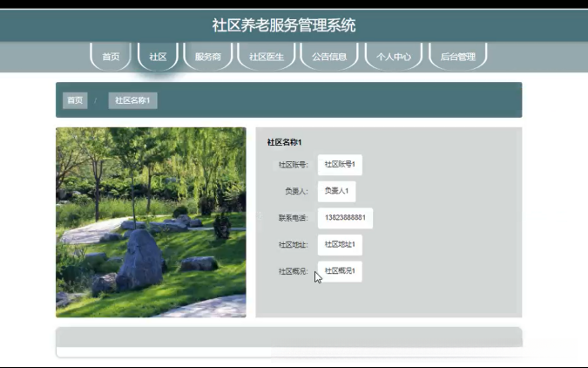This screenshot has width=588, height=368.
Task: Click the 社区养老服务管理系统 title
Action: pyautogui.click(x=284, y=25)
